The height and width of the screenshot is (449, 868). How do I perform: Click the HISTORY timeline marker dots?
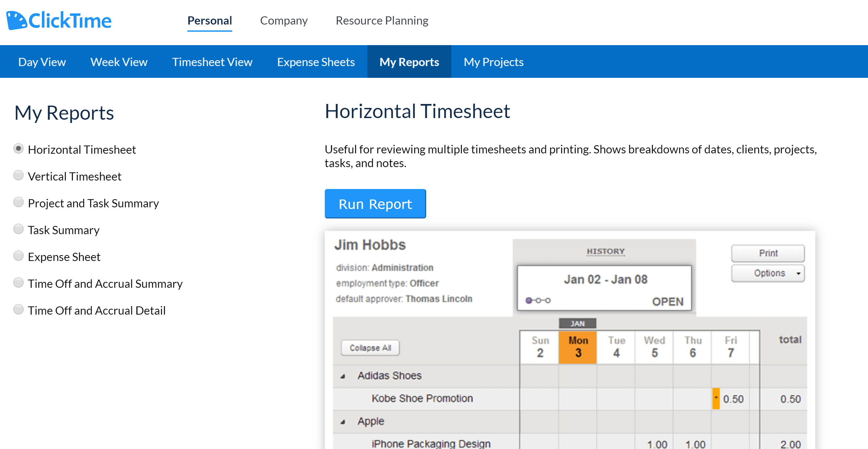coord(538,300)
